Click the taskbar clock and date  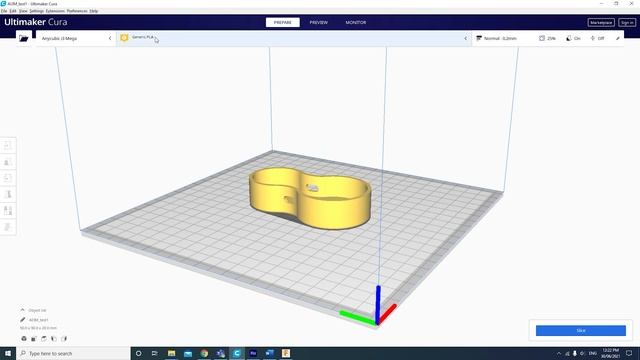click(x=610, y=353)
